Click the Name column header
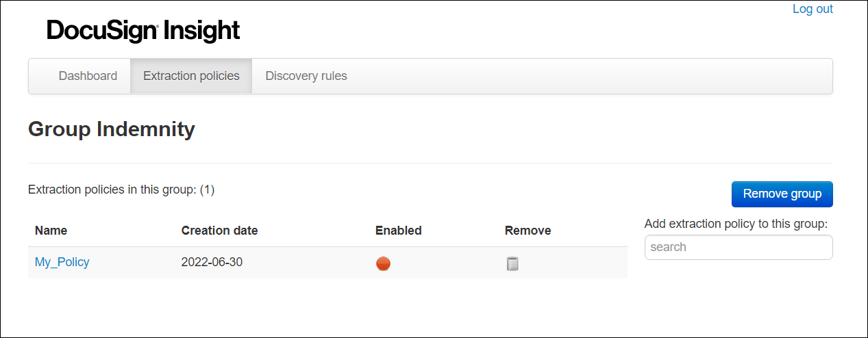 tap(51, 231)
